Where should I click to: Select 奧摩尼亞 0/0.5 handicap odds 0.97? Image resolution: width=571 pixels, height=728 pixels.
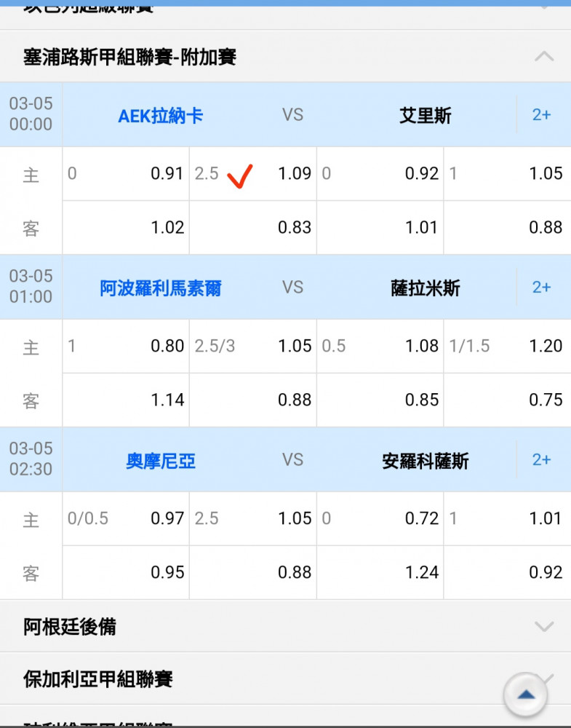pos(126,519)
